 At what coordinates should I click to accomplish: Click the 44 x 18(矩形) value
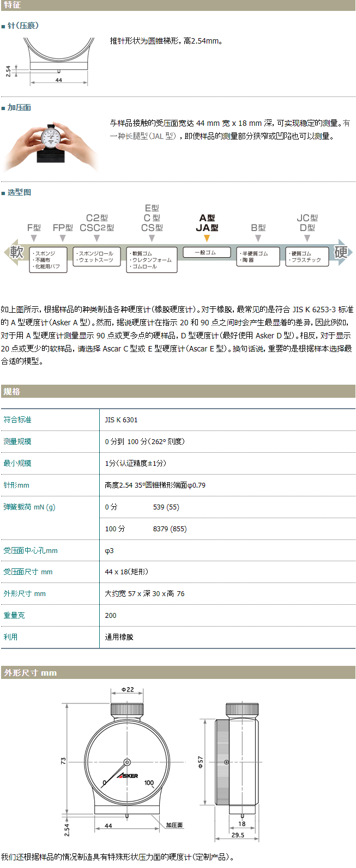pos(126,572)
